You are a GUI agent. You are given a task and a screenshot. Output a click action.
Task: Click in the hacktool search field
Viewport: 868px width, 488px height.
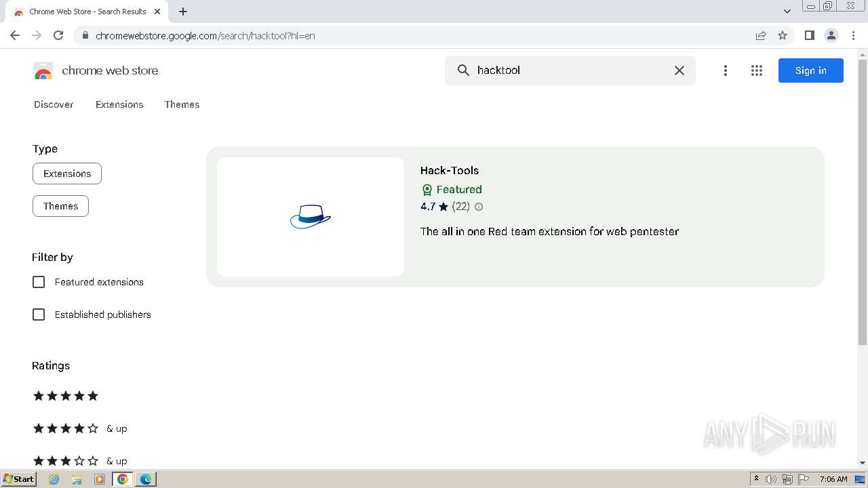point(570,70)
